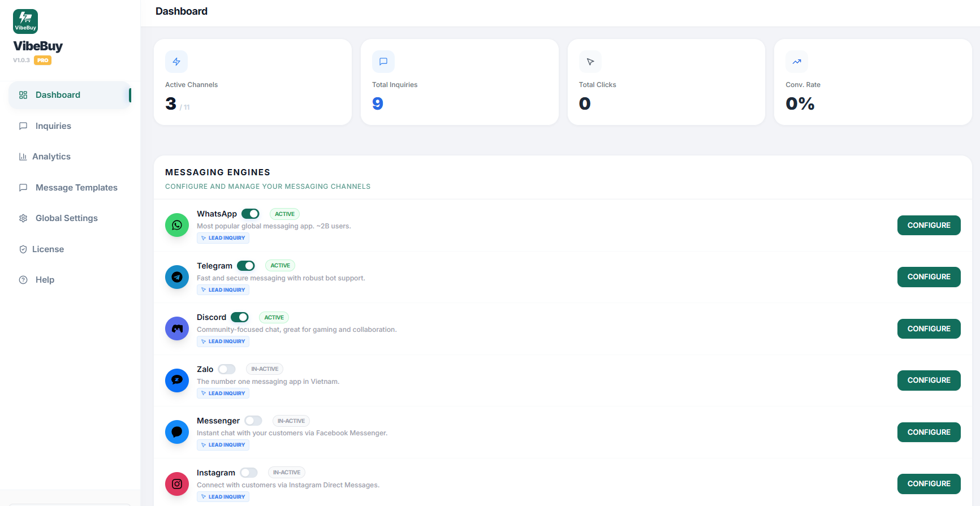The width and height of the screenshot is (980, 506).
Task: Enable the Zalo channel toggle
Action: (227, 369)
